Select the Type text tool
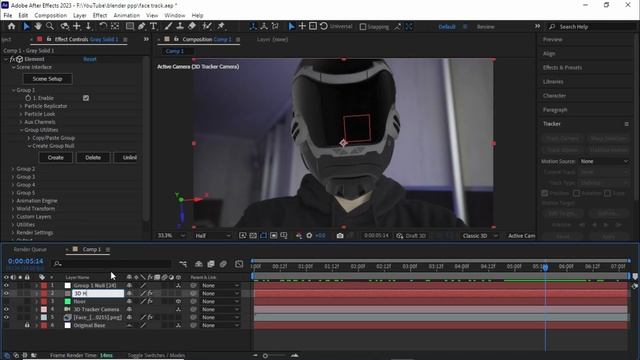The height and width of the screenshot is (360, 640). [153, 26]
